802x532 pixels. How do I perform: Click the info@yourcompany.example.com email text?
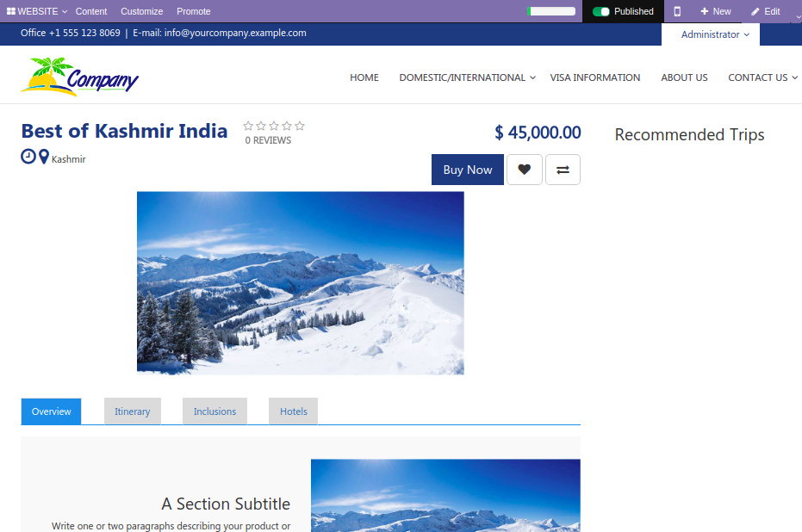click(x=235, y=34)
